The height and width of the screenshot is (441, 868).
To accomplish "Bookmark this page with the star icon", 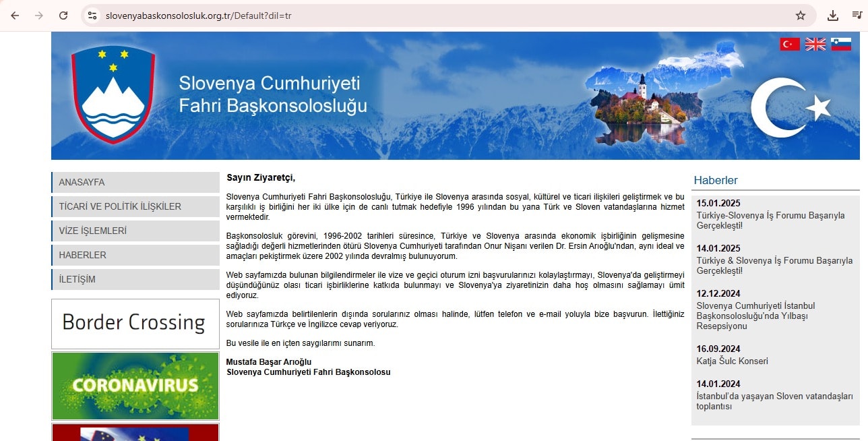I will click(x=800, y=16).
